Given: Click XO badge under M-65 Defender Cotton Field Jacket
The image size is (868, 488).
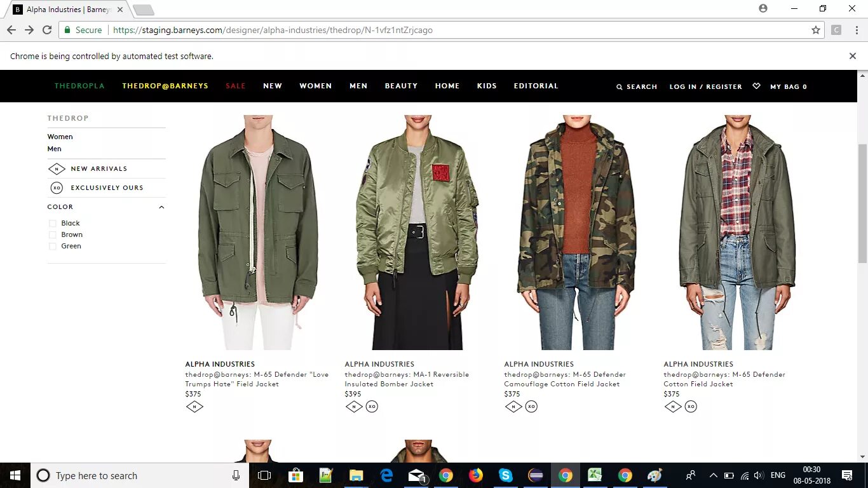Looking at the screenshot, I should [691, 406].
